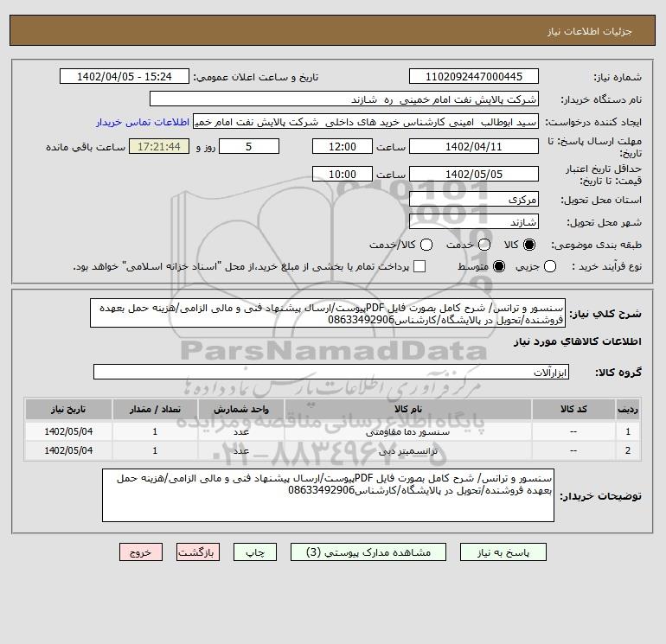This screenshot has height=644, width=666.
Task: Click the واحد شمارش column header
Action: click(x=240, y=409)
